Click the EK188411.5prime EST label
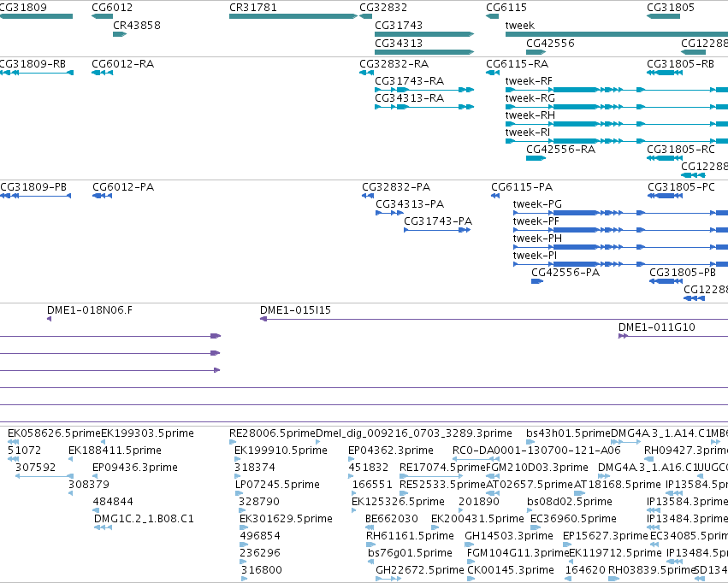 coord(115,450)
